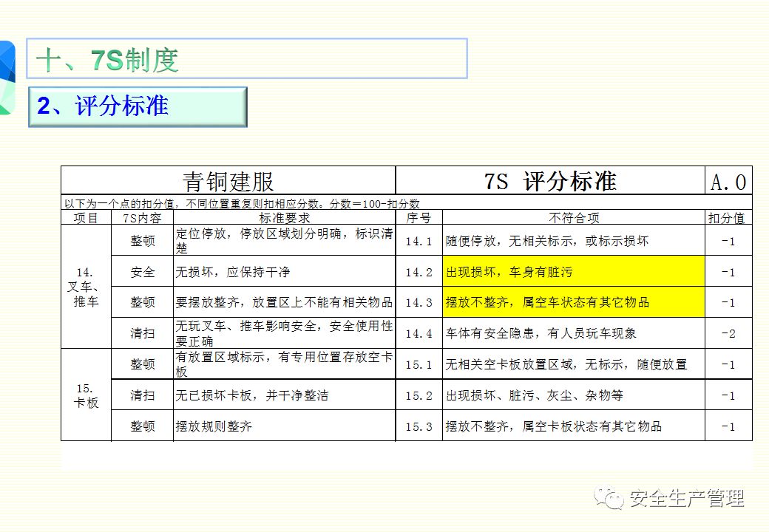The width and height of the screenshot is (769, 532).
Task: Select serial number "14.3"
Action: (419, 303)
